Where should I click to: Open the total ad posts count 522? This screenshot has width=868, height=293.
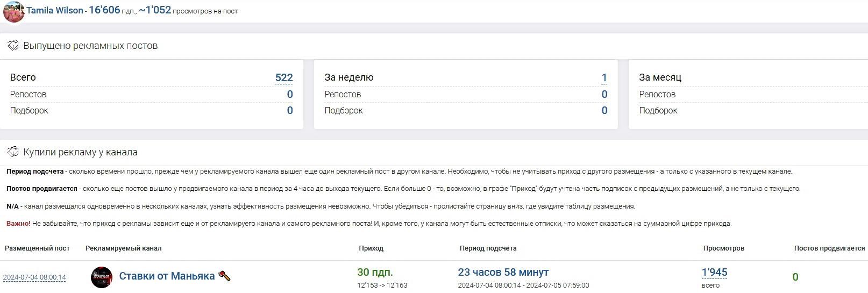pyautogui.click(x=284, y=77)
